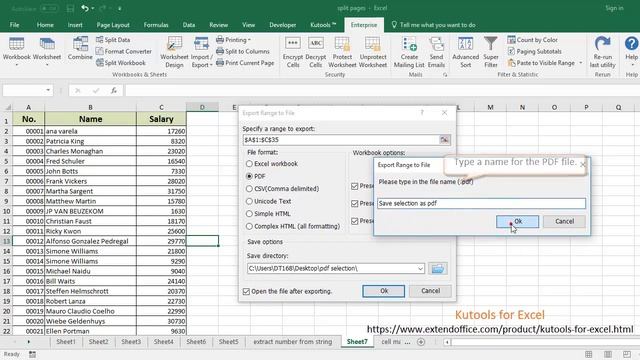Click the range to export input field
This screenshot has height=360, width=640.
coord(341,140)
